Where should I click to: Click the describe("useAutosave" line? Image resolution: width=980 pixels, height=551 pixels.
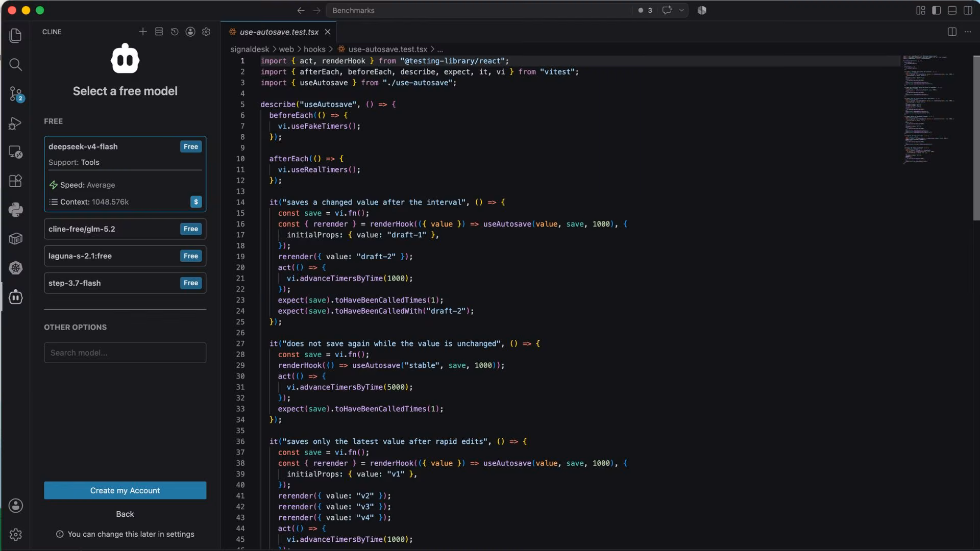(328, 104)
